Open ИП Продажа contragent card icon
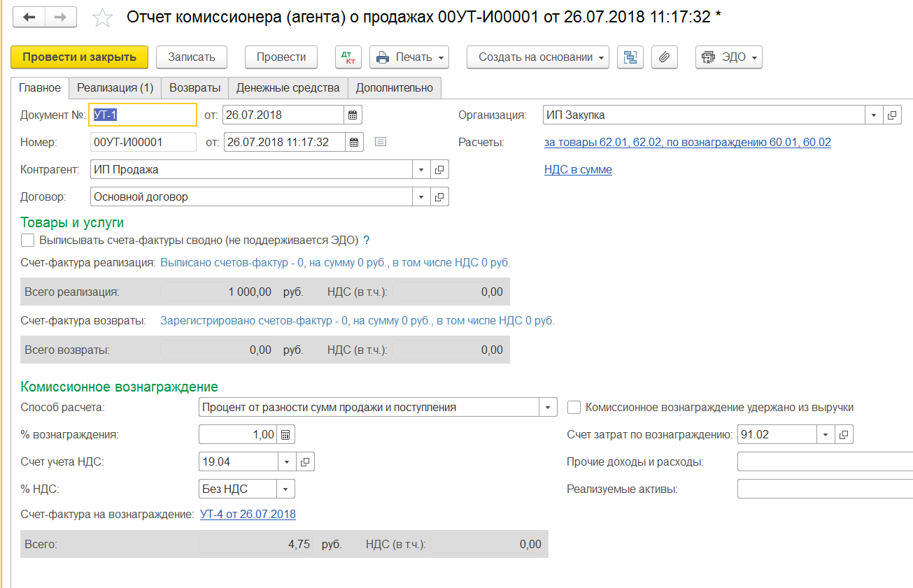The height and width of the screenshot is (588, 913). [439, 170]
